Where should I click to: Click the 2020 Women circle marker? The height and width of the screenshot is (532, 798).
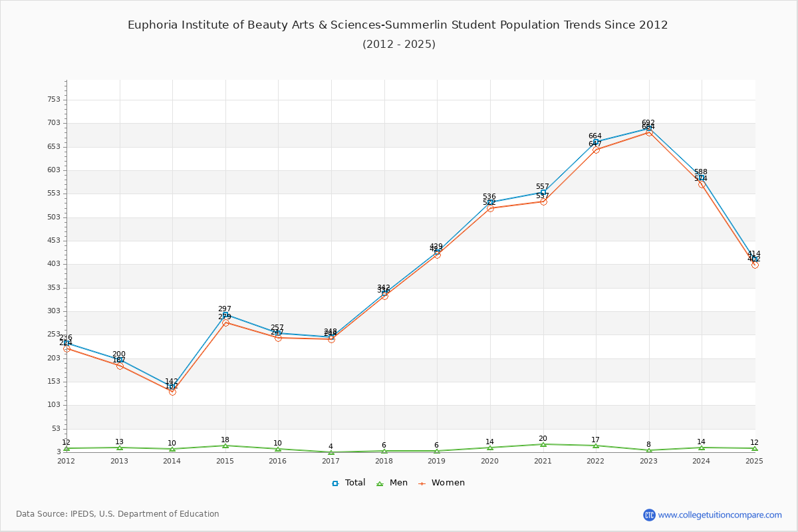pyautogui.click(x=490, y=208)
